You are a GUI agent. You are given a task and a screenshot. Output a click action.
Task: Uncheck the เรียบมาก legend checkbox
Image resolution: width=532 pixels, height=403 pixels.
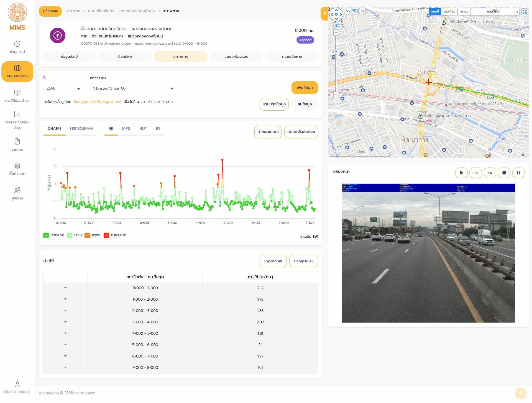(x=46, y=235)
